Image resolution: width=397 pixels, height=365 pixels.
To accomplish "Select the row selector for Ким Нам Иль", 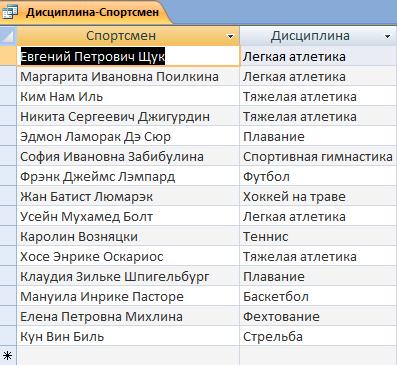I will point(8,96).
